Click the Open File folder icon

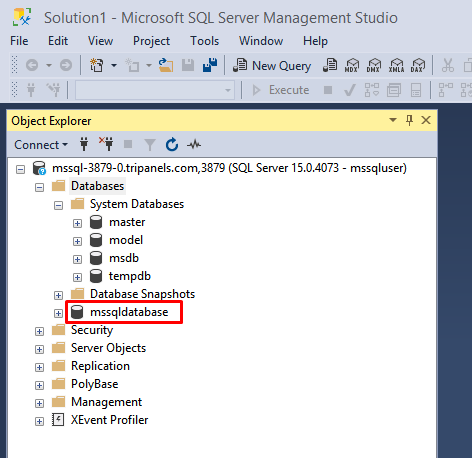166,65
